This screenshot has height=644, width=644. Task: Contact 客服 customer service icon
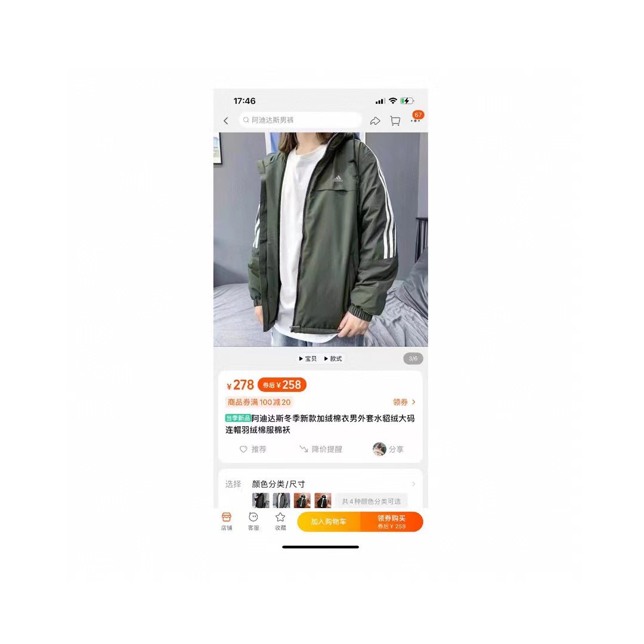pos(253,522)
